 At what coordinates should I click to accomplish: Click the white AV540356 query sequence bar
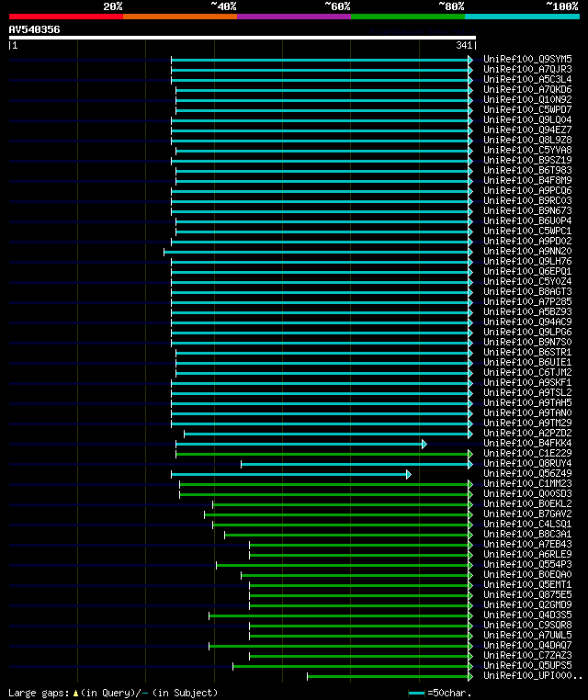click(x=243, y=38)
